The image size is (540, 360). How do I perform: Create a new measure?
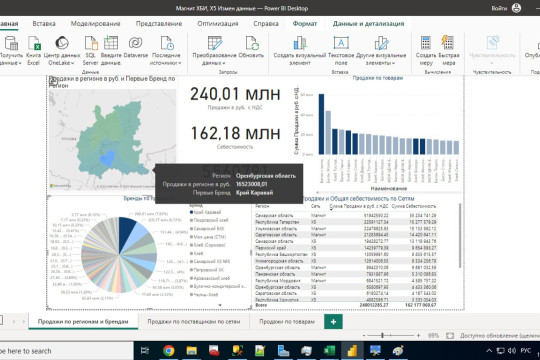pos(426,50)
